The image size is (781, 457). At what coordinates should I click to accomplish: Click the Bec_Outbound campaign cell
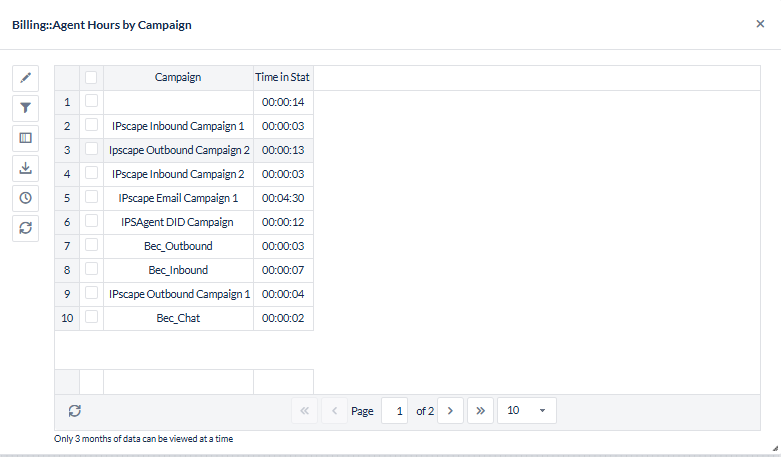178,246
